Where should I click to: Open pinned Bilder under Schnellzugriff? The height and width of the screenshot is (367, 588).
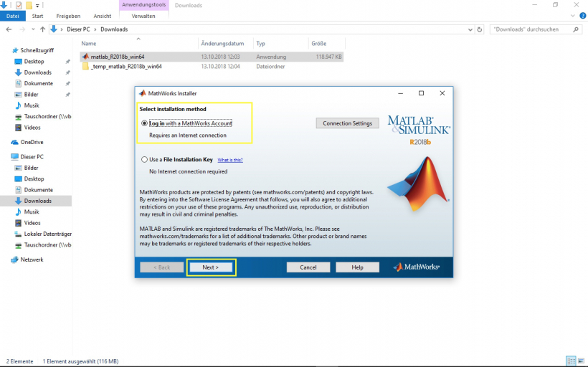tap(31, 95)
